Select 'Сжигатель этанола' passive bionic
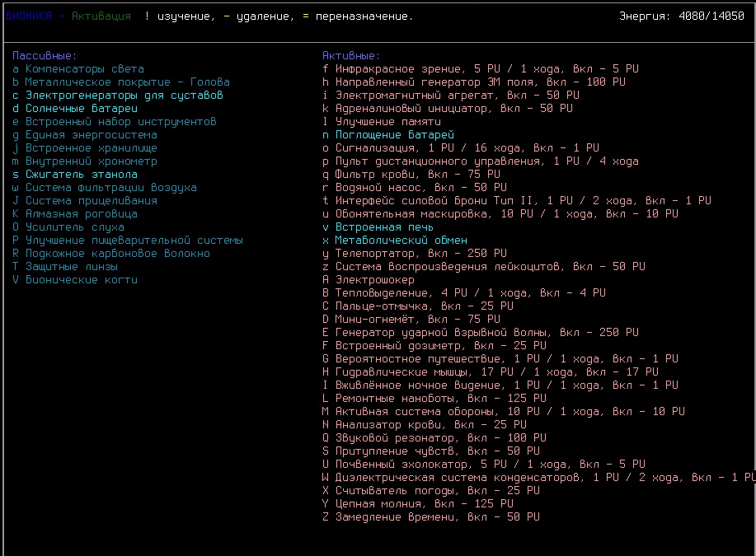 [x=75, y=175]
